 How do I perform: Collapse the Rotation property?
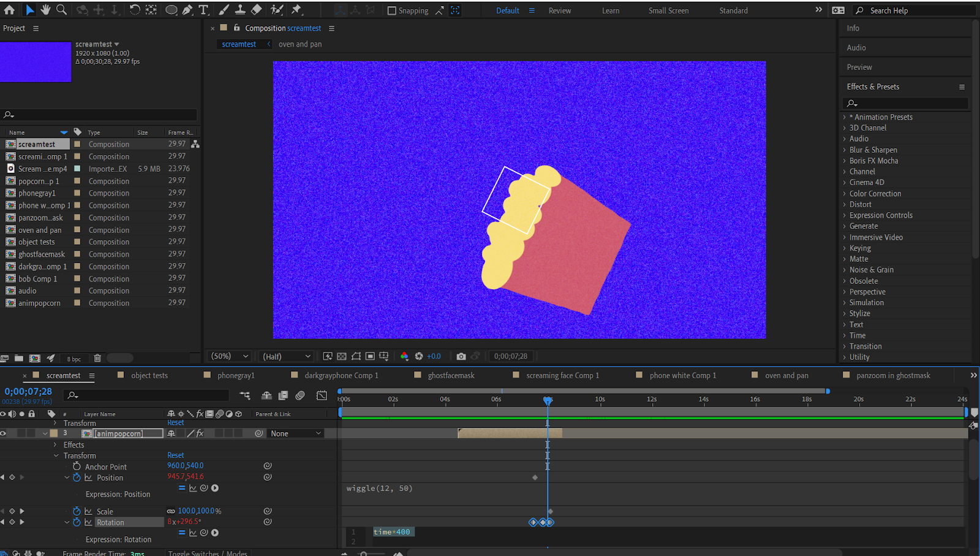67,522
